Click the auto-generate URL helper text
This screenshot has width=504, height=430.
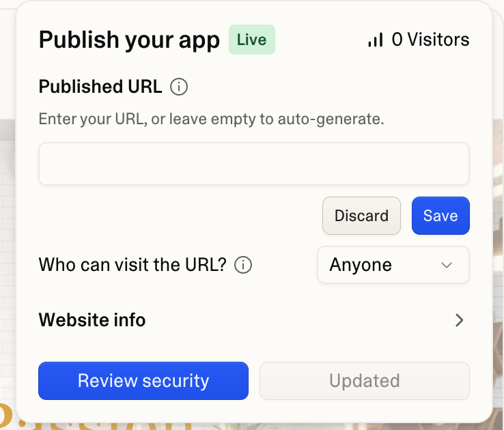(x=211, y=119)
